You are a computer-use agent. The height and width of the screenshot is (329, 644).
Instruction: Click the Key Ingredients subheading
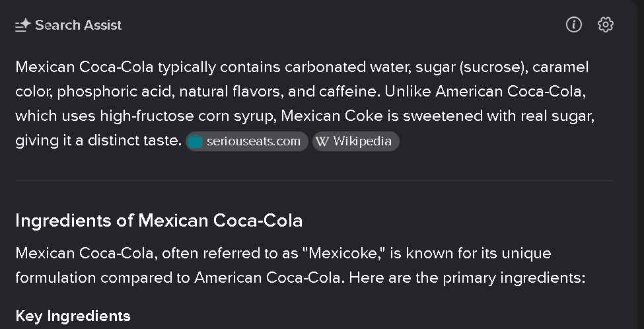(73, 316)
